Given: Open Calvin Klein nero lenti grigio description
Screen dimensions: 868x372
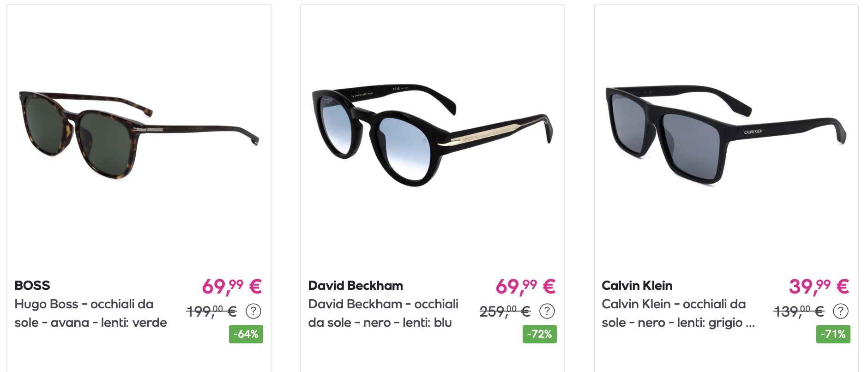Looking at the screenshot, I should coord(678,313).
